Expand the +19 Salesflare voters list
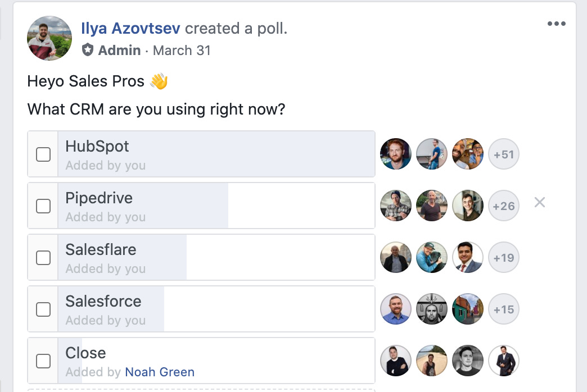587x392 pixels. [x=504, y=257]
